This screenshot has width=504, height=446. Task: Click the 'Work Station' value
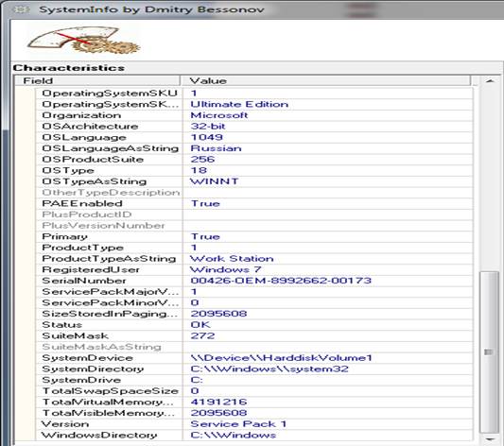pos(232,259)
